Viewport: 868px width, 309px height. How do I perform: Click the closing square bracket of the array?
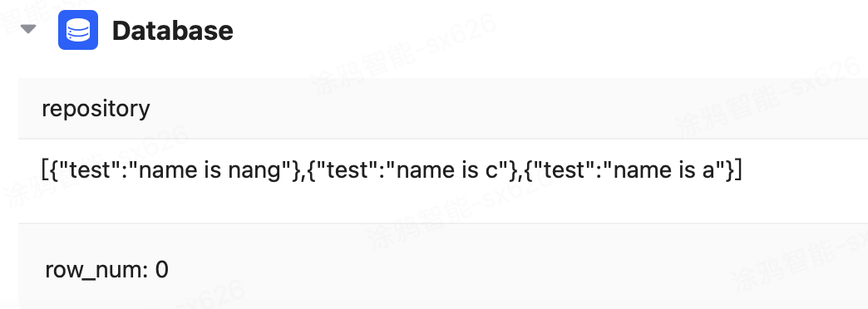738,169
